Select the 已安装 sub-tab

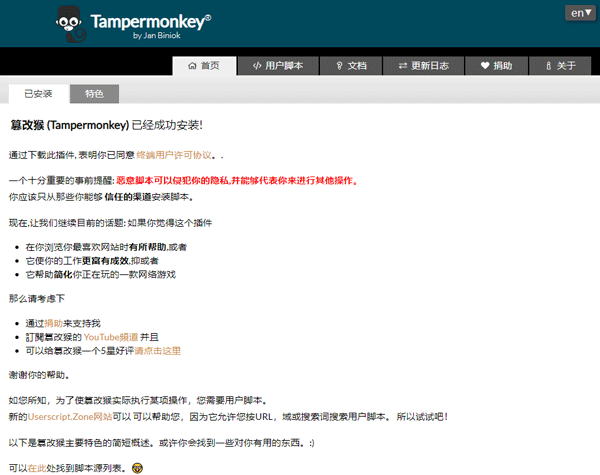click(x=38, y=94)
